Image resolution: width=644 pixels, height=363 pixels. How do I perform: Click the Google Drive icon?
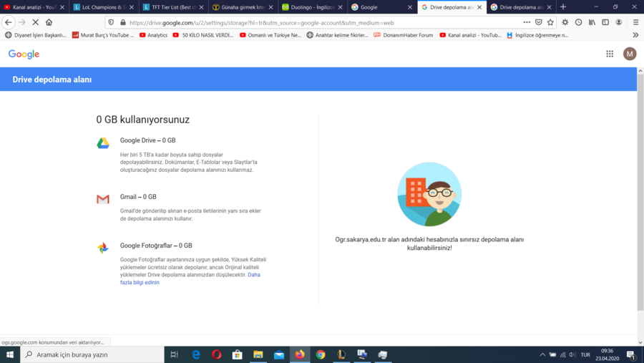pyautogui.click(x=102, y=143)
